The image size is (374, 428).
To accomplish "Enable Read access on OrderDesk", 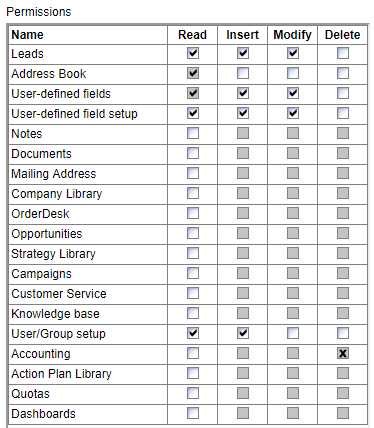I will (x=193, y=213).
